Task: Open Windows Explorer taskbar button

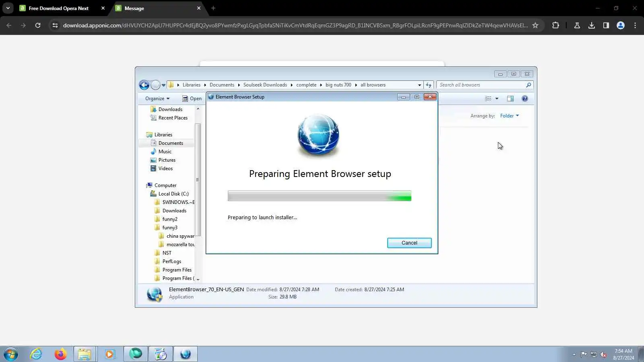Action: click(x=85, y=354)
